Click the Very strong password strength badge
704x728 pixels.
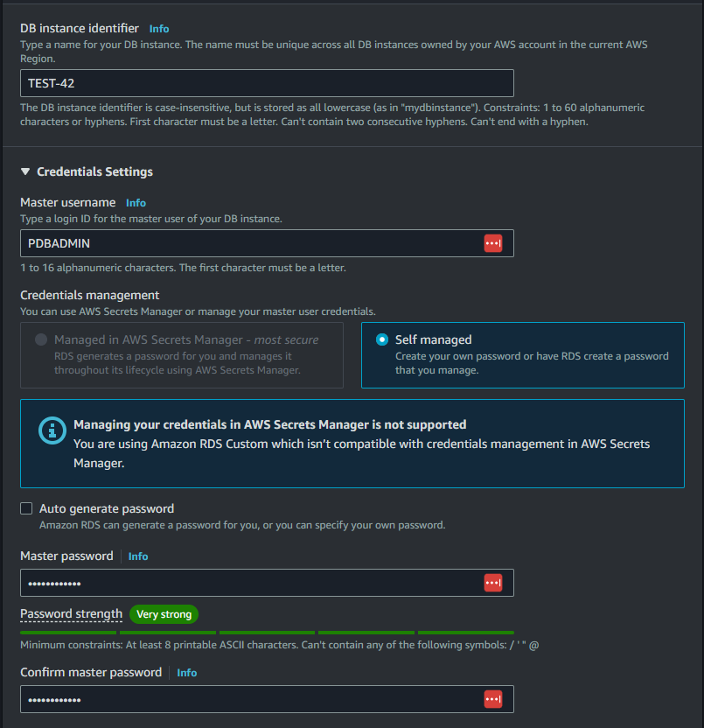[164, 614]
